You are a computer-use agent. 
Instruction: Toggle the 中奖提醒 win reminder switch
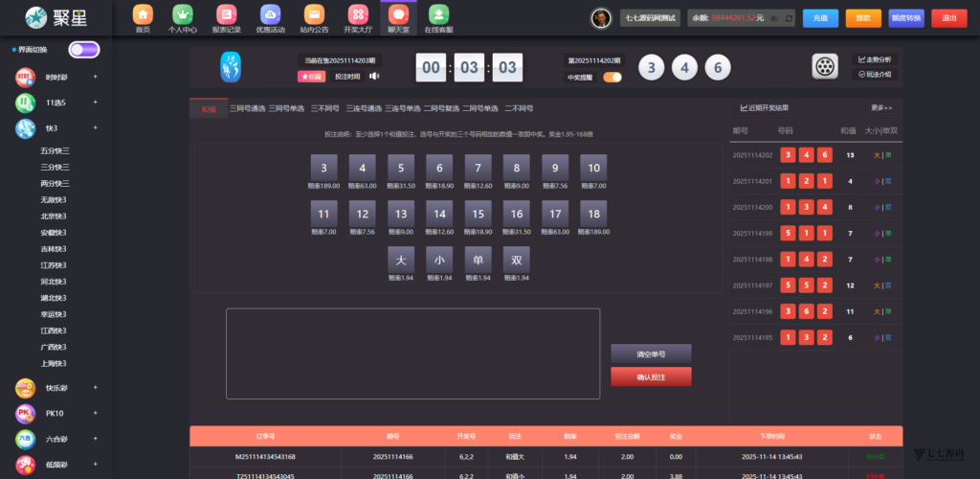[612, 78]
